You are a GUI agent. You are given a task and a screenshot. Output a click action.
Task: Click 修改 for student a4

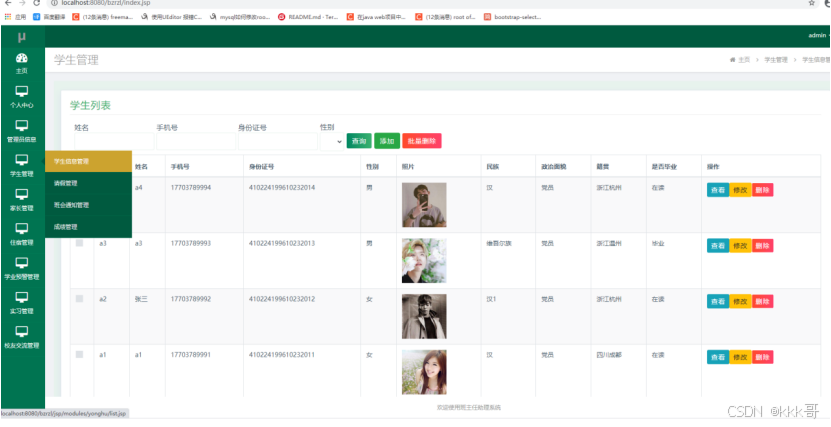pyautogui.click(x=740, y=190)
